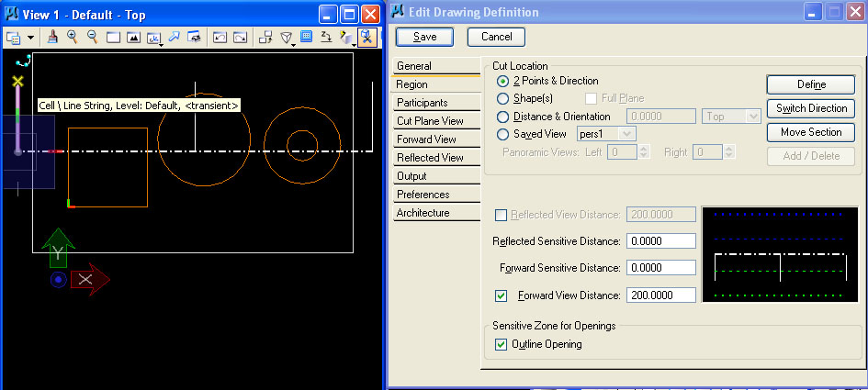Click the Reflected Sensitive Distance field
This screenshot has height=390, width=868.
[661, 241]
